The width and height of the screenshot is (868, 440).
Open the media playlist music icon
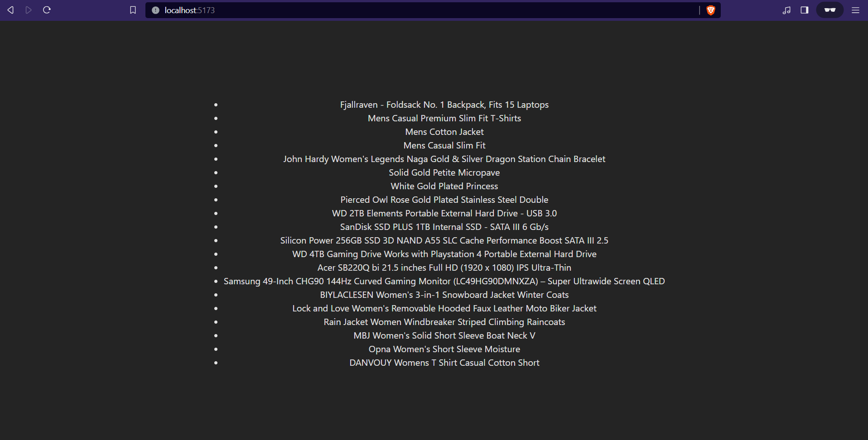pyautogui.click(x=786, y=10)
